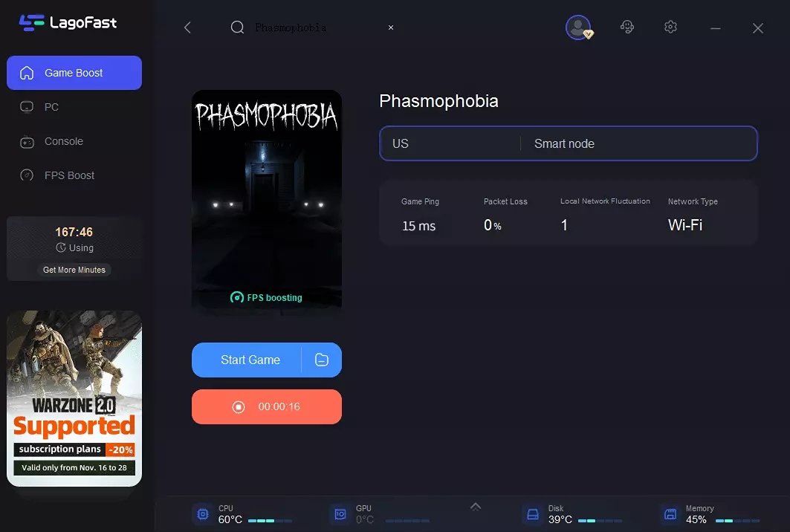The height and width of the screenshot is (532, 790).
Task: Click the Phasmophobia game title
Action: (x=438, y=101)
